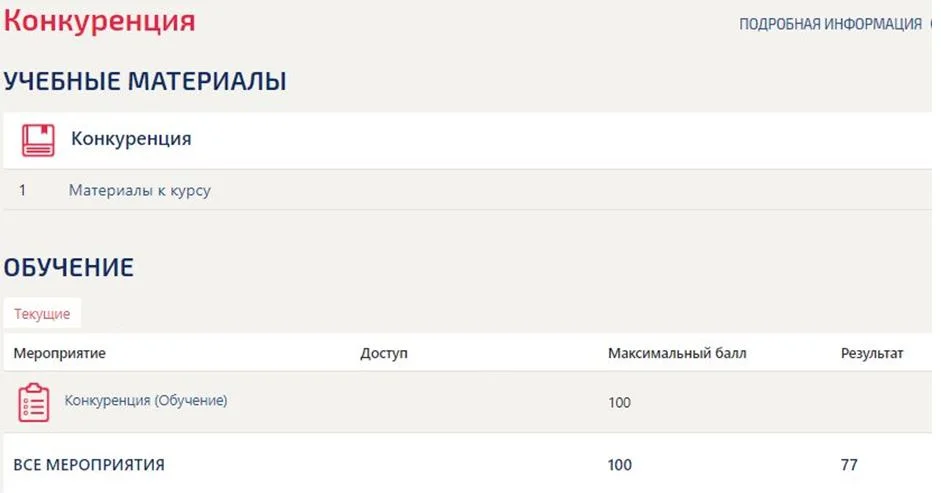Click the Доступ column header
The width and height of the screenshot is (941, 493).
point(384,353)
